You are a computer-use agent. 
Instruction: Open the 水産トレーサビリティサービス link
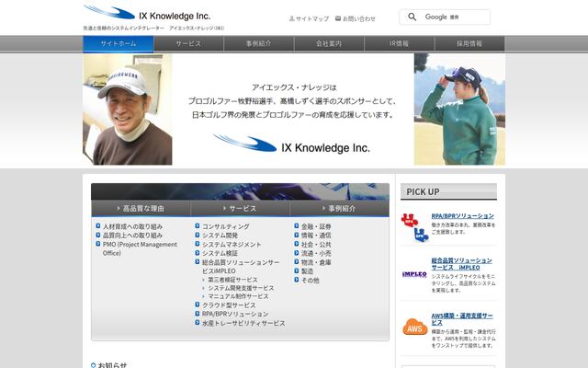coord(243,323)
